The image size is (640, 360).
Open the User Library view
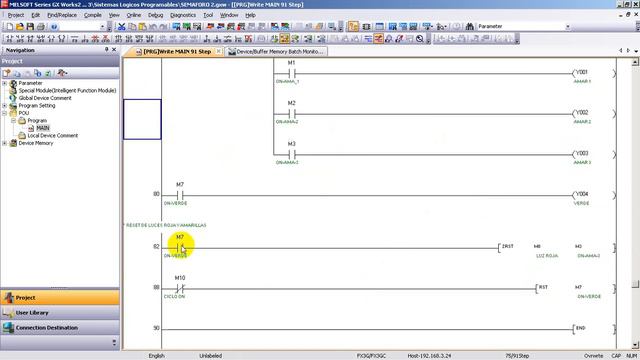tap(60, 313)
